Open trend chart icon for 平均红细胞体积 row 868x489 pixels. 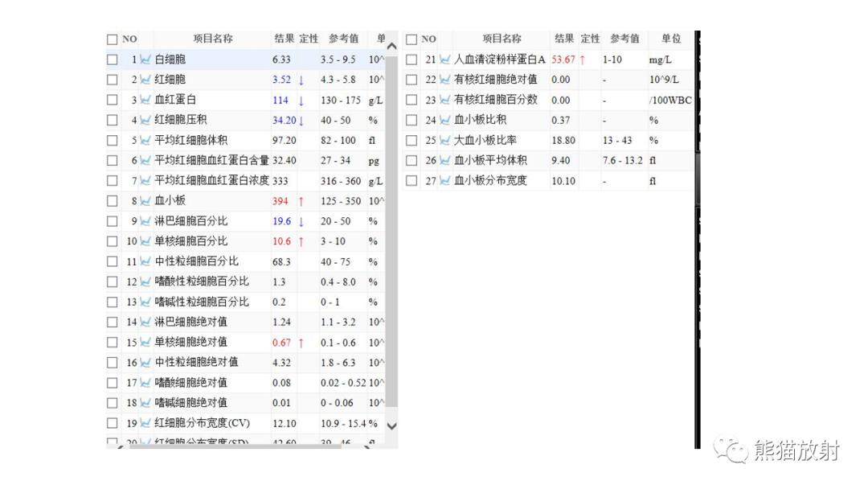(x=145, y=140)
